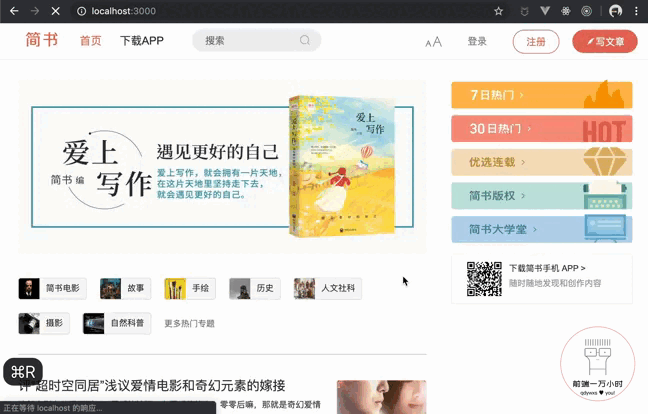Click the circular target extension icon

(586, 11)
